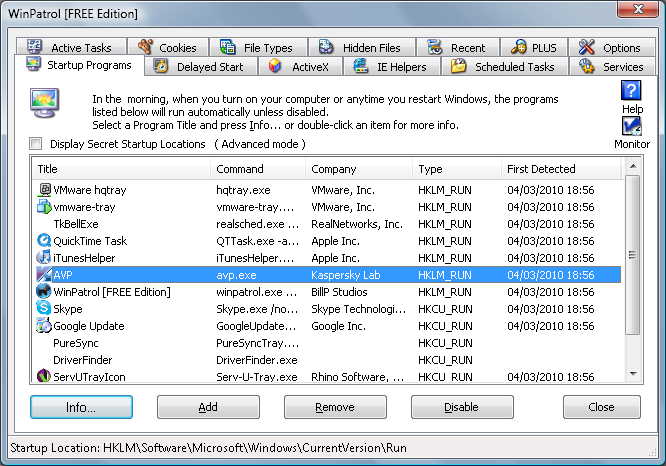Click the GoogleUpdate command cell
The height and width of the screenshot is (466, 666).
tap(256, 326)
